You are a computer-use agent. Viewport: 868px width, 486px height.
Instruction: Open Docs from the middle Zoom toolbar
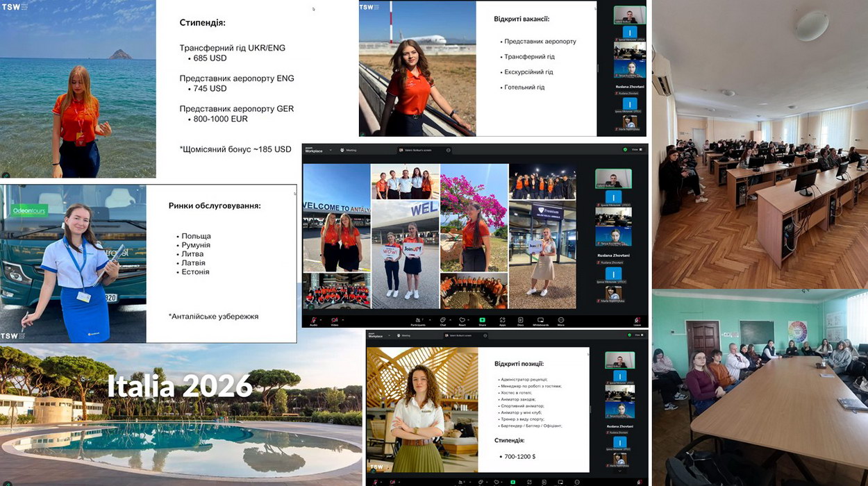pos(521,320)
